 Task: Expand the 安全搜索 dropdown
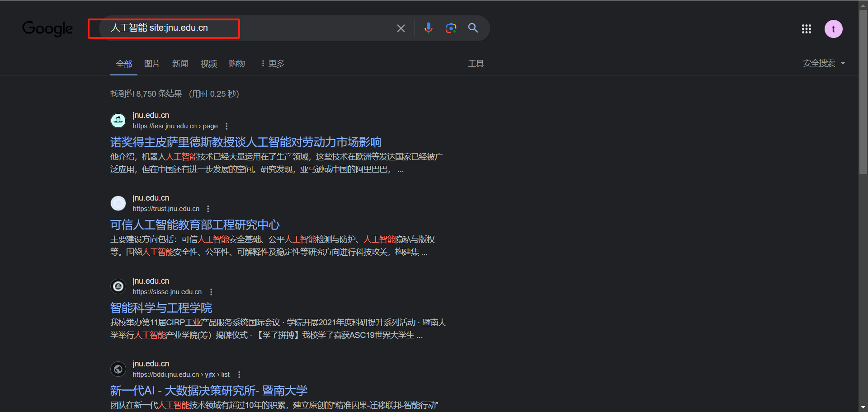(x=824, y=63)
